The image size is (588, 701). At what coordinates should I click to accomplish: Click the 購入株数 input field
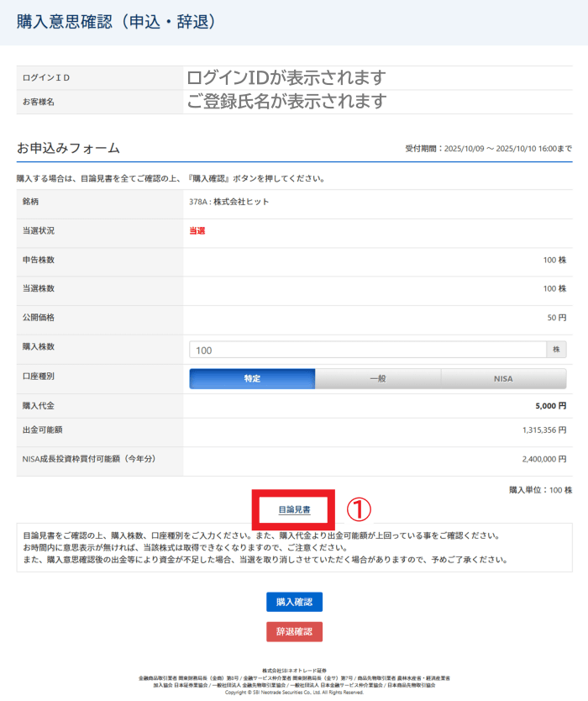pyautogui.click(x=368, y=350)
